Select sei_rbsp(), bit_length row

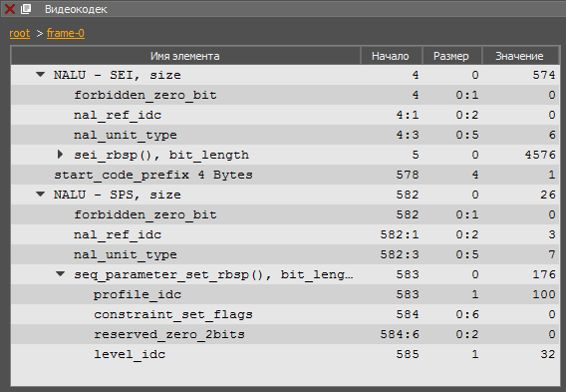pos(285,155)
